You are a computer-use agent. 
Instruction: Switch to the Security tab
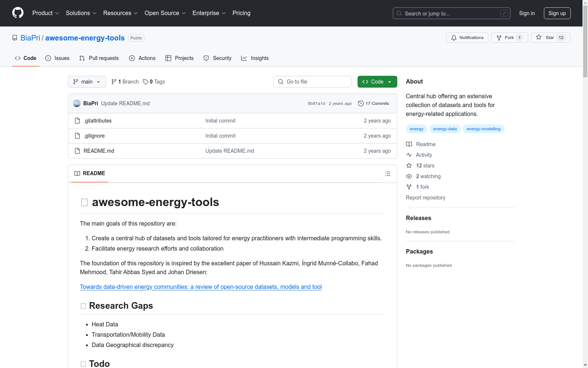218,58
